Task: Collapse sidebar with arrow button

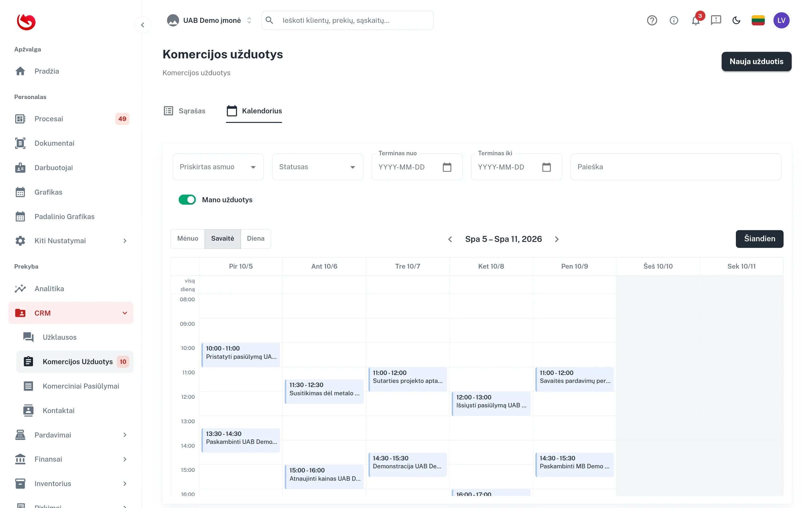Action: click(143, 25)
